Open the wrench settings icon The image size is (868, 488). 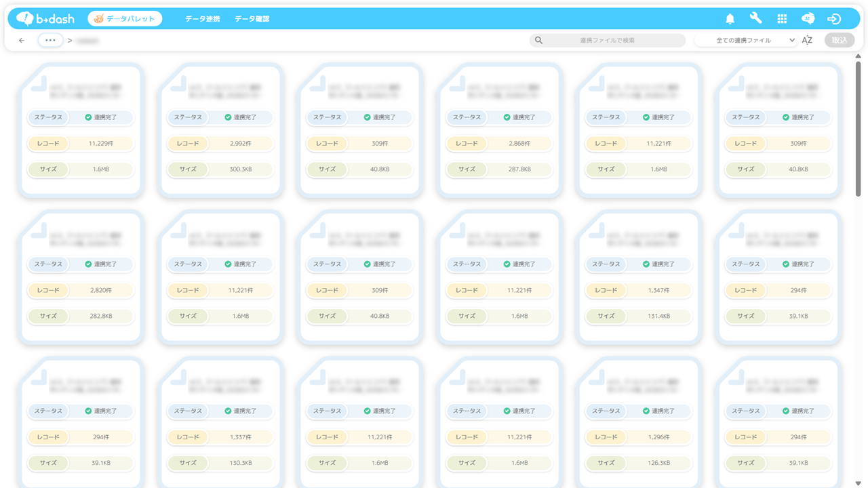tap(755, 19)
